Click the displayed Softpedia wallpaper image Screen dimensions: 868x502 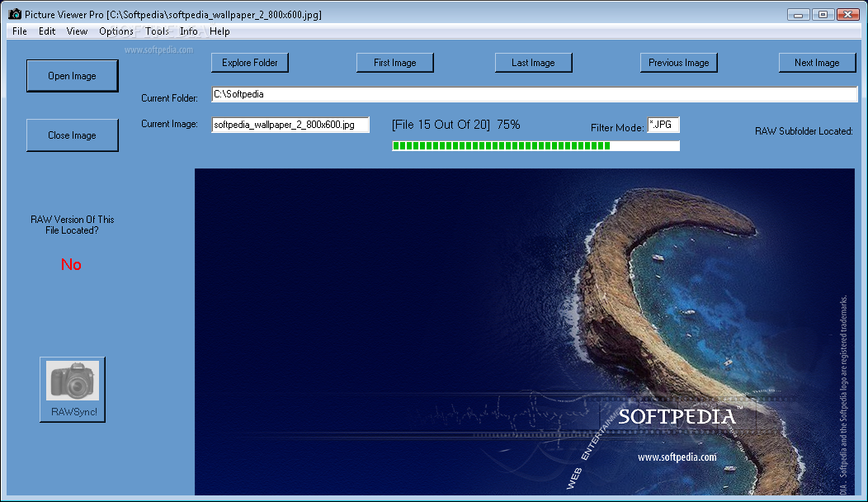pos(524,331)
